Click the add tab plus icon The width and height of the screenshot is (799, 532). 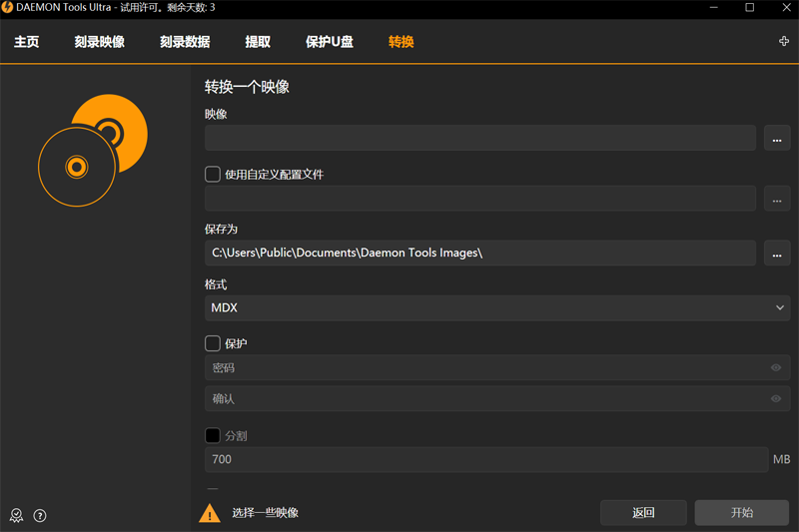click(784, 41)
